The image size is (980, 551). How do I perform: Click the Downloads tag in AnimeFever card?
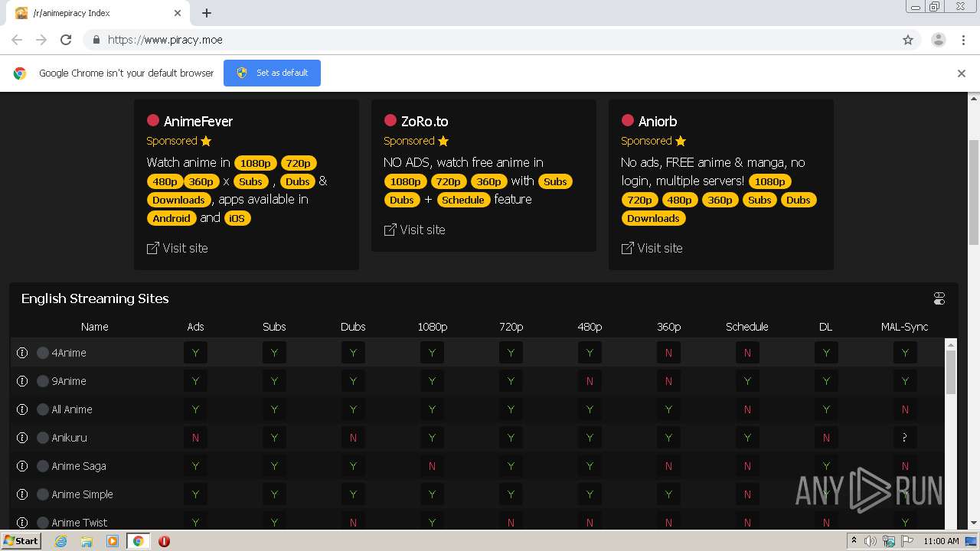coord(178,200)
